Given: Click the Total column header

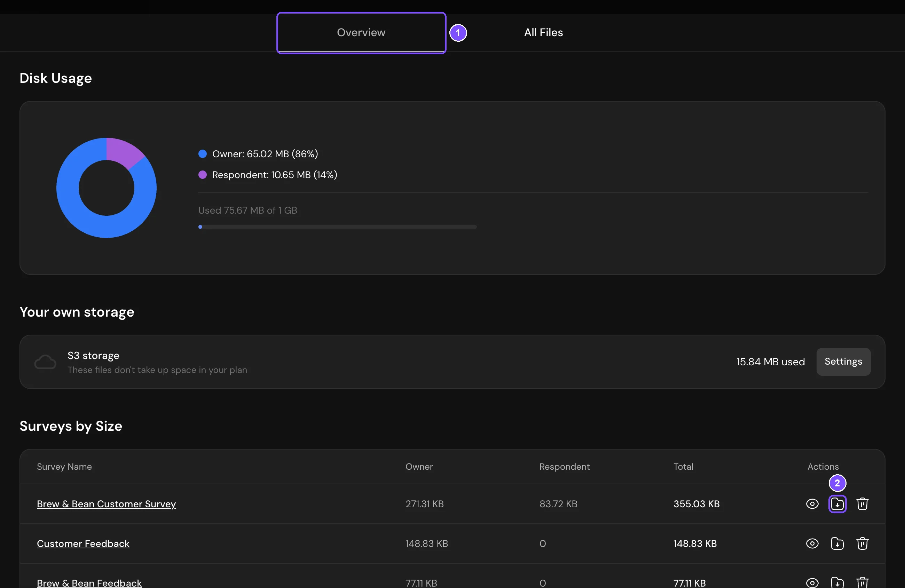Looking at the screenshot, I should click(683, 466).
